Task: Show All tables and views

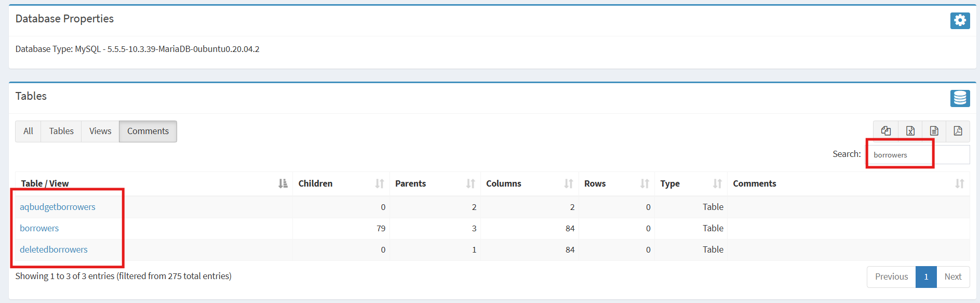Action: tap(28, 131)
